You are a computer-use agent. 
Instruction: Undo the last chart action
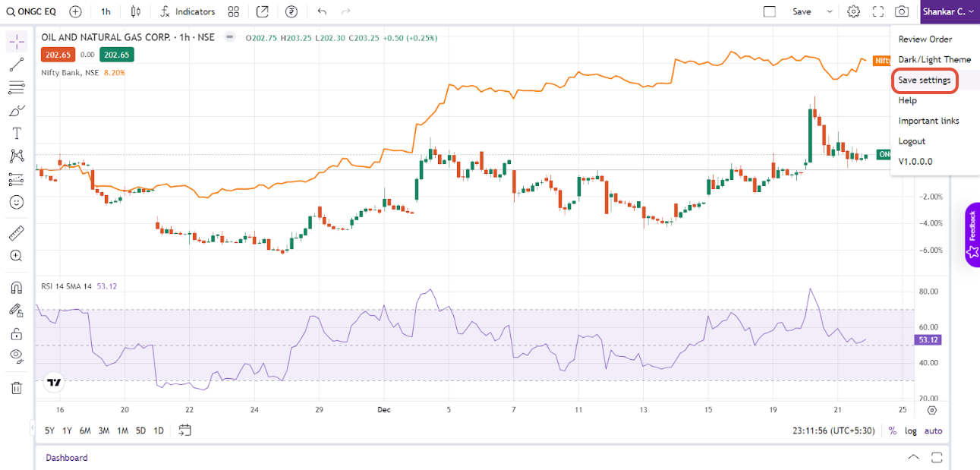pyautogui.click(x=322, y=11)
